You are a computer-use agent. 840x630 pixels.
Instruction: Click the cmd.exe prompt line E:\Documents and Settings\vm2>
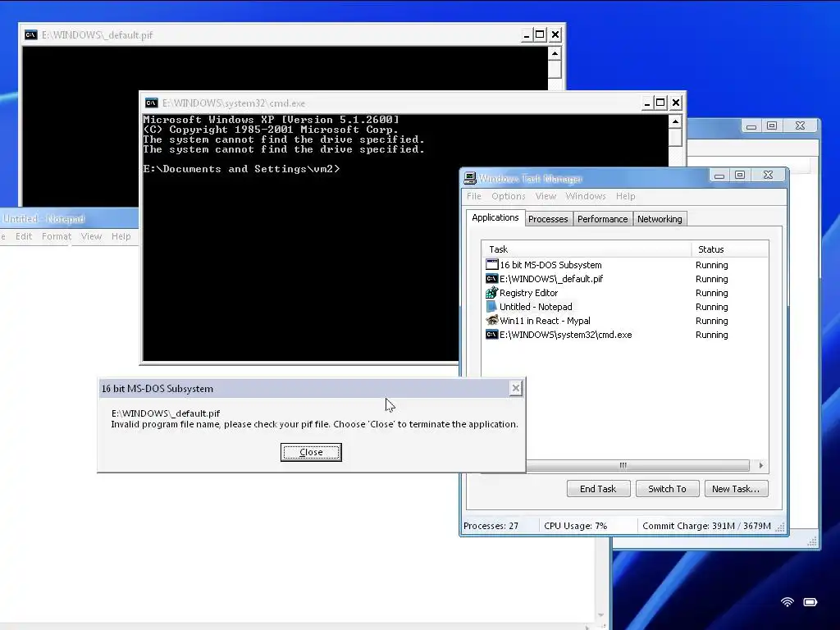coord(241,169)
